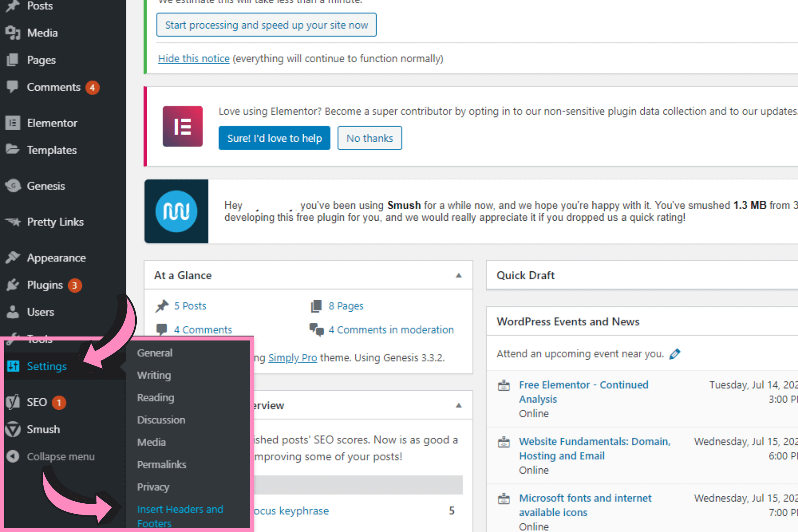Click the Elementor logo icon in notice
798x532 pixels.
tap(182, 126)
